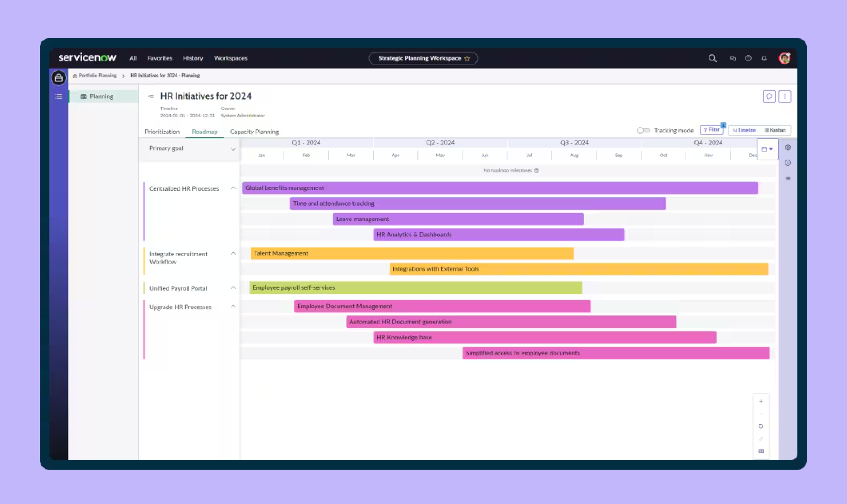
Task: Collapse the Integrate recruitment Workflow group
Action: [x=233, y=254]
